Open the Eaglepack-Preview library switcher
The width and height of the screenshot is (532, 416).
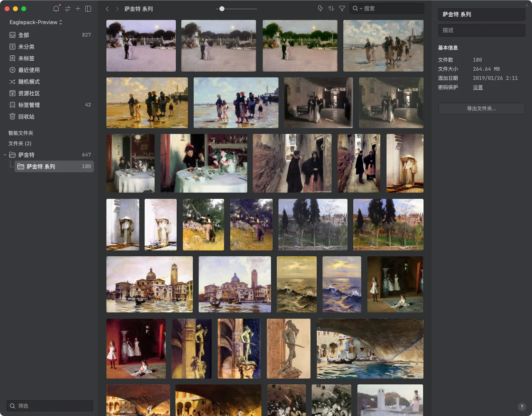point(36,22)
